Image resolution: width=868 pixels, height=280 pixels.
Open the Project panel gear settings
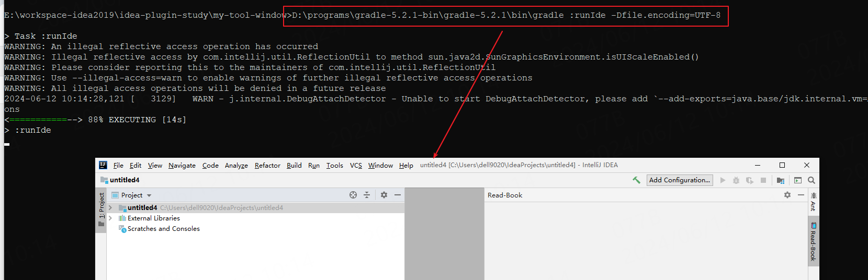pos(384,195)
